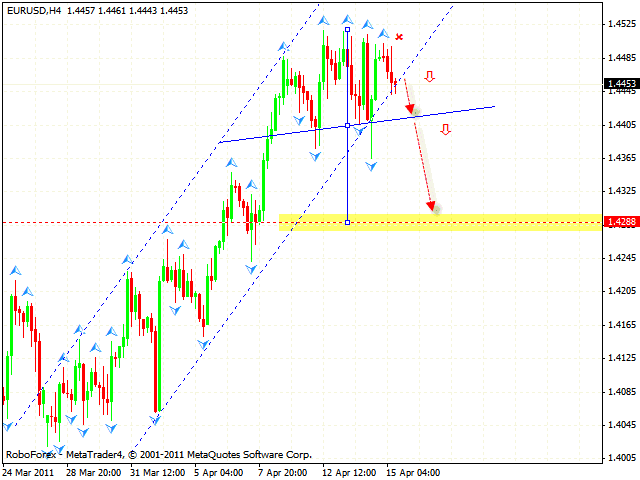The image size is (640, 480).
Task: Select the upper hollow red down arrow
Action: [x=430, y=77]
